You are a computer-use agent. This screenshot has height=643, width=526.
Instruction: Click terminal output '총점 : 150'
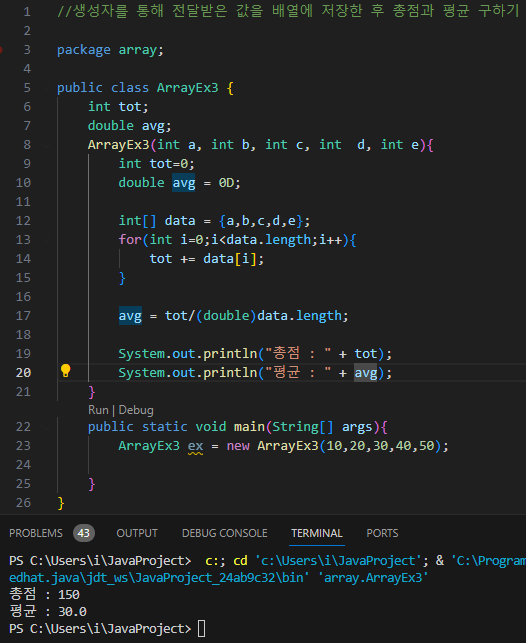click(44, 595)
